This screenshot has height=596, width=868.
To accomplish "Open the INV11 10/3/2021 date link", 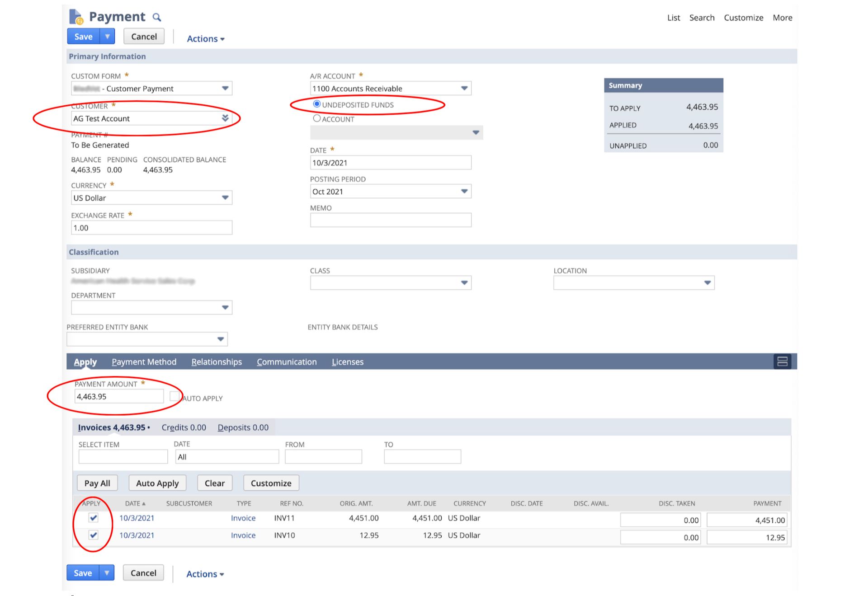I will click(x=137, y=518).
